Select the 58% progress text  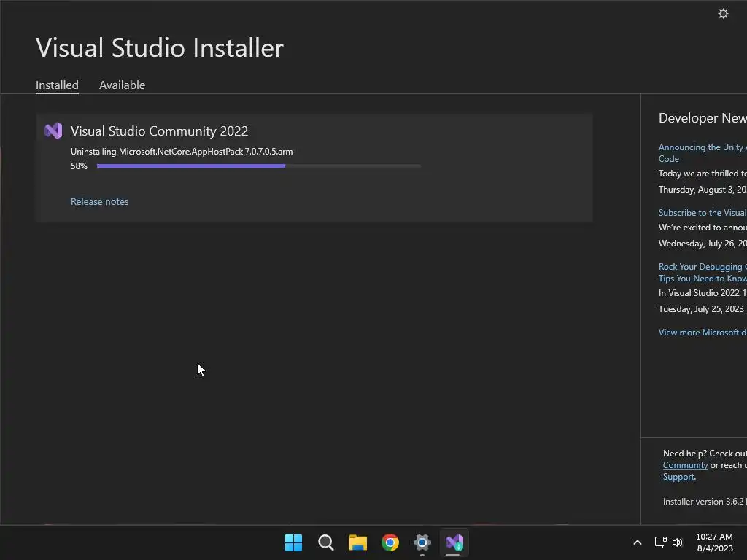click(79, 166)
